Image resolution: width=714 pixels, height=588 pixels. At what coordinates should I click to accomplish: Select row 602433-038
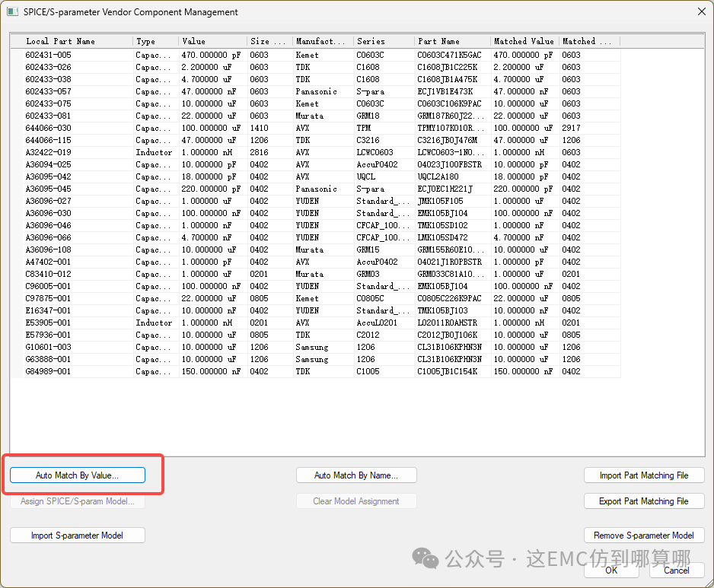(316, 79)
